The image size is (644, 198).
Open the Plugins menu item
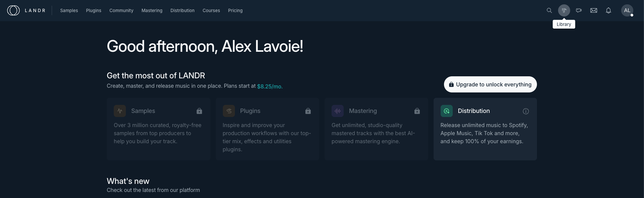(x=94, y=10)
